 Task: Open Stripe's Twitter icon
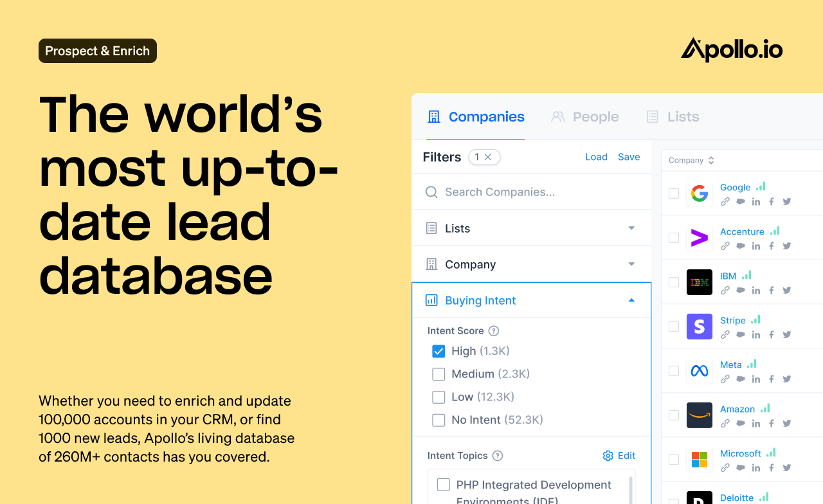coord(787,334)
